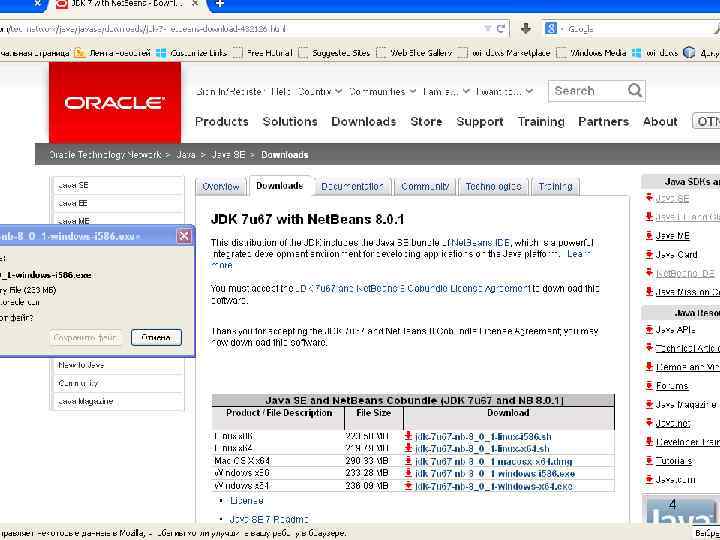
Task: Click the Cancel button in download dialog
Action: (156, 338)
